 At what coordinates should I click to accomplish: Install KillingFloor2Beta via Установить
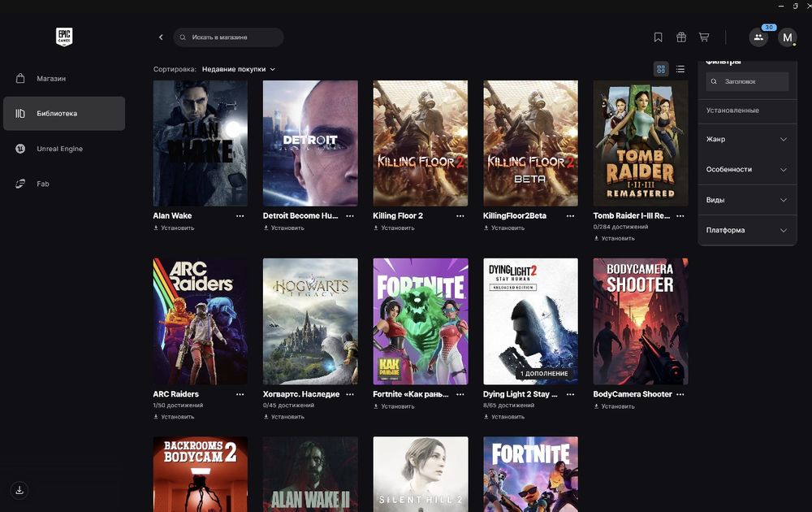504,228
